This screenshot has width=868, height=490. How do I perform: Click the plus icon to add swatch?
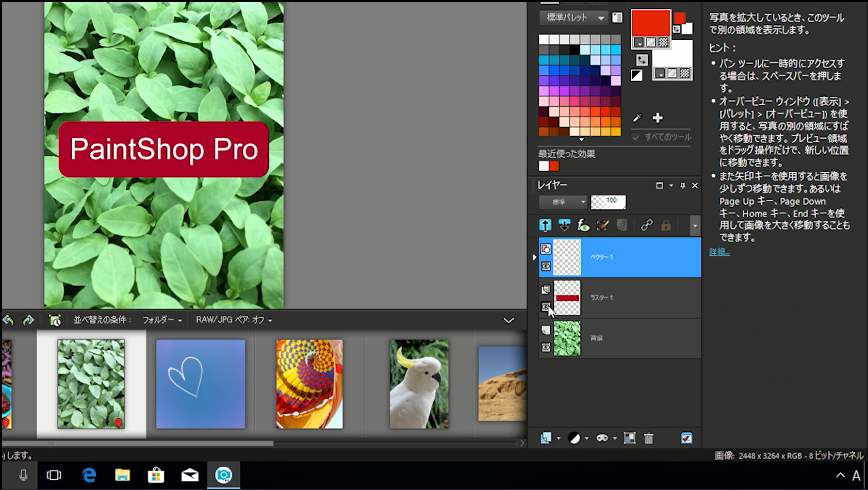point(658,118)
